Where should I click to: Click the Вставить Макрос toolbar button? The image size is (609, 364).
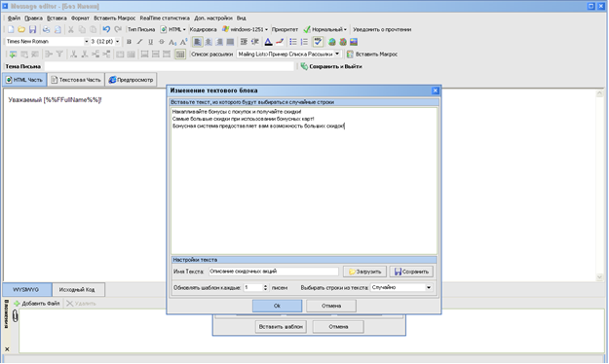click(x=372, y=55)
